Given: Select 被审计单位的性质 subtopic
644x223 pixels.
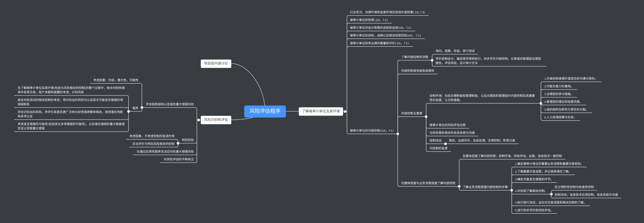Looking at the screenshot, I should (369, 20).
